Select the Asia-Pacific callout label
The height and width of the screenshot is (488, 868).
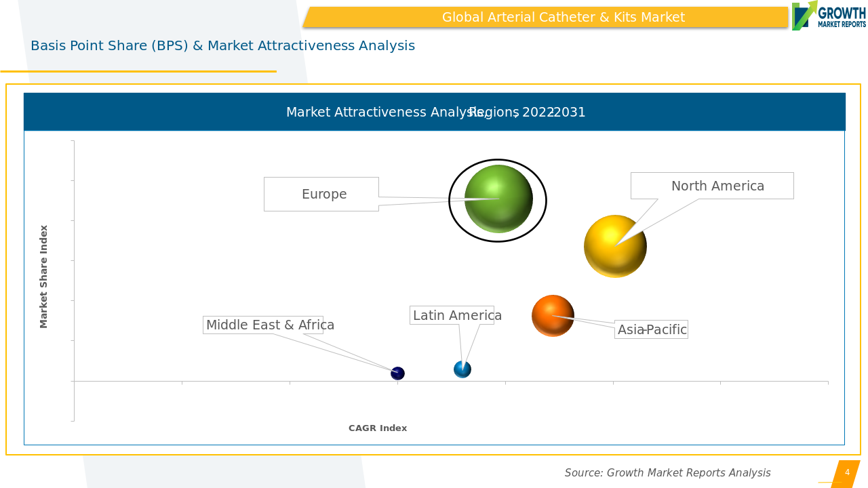pos(651,330)
